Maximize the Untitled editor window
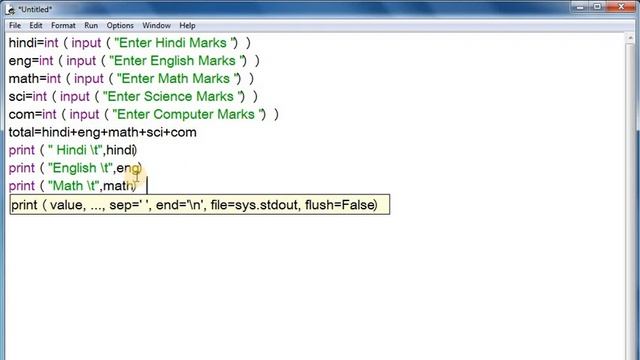640x360 pixels. click(597, 7)
